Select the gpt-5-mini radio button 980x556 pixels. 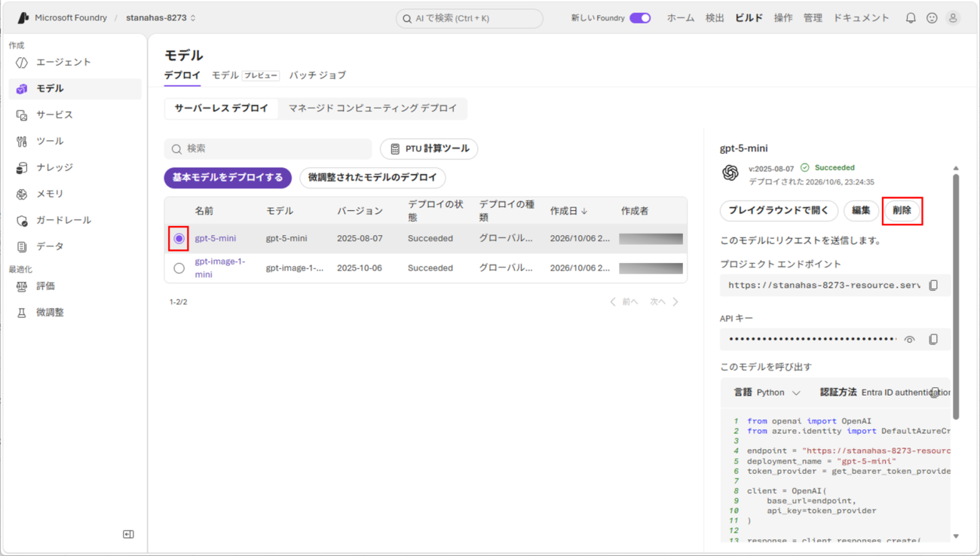pos(179,238)
